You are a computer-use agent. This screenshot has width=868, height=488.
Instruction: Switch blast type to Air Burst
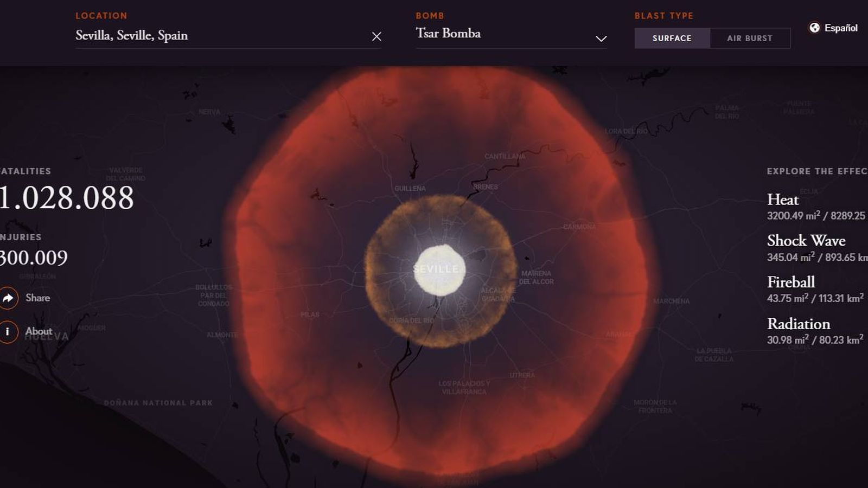coord(750,38)
